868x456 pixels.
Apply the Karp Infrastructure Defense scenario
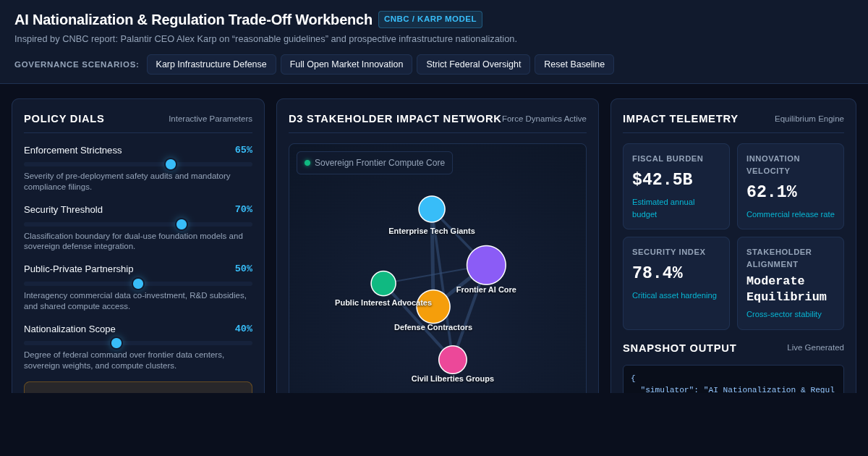point(211,64)
